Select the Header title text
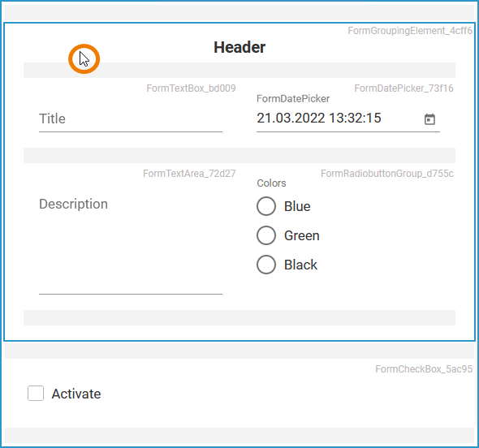Screen dimensions: 479x448 tap(239, 47)
